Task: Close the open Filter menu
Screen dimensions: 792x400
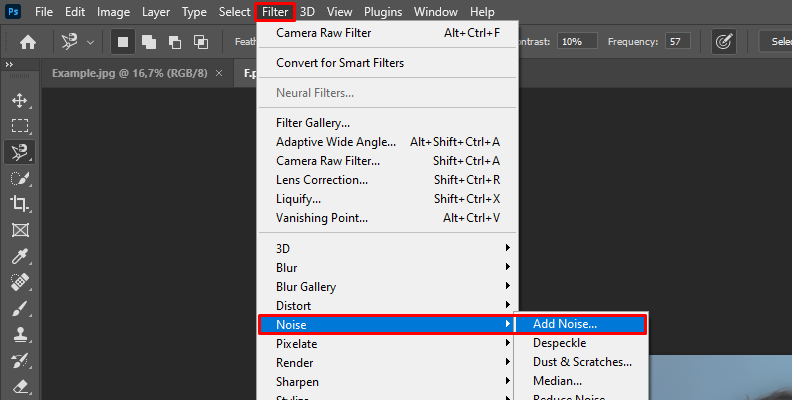Action: (x=275, y=12)
